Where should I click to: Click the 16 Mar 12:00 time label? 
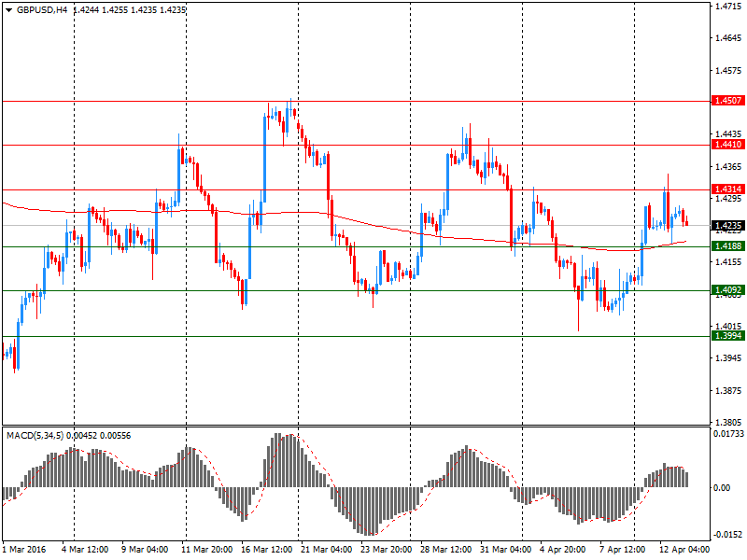point(266,550)
